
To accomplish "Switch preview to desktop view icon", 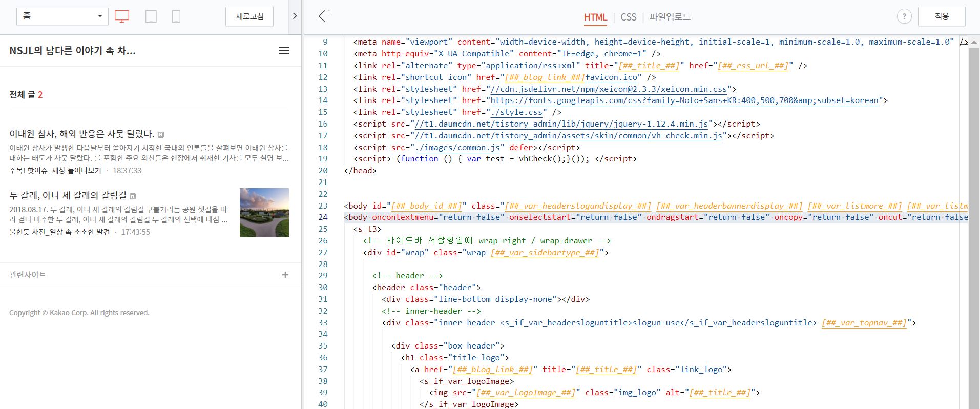I will pos(122,16).
